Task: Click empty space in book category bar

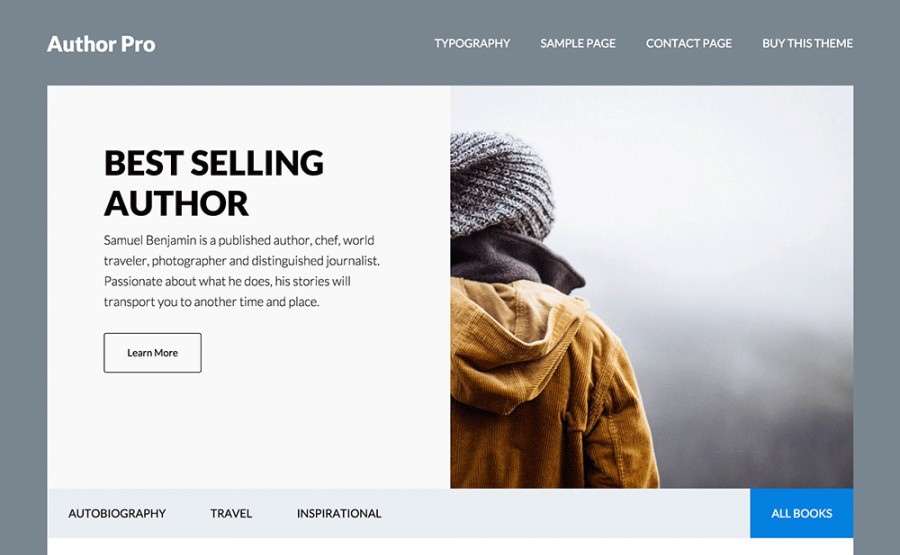Action: [x=565, y=513]
